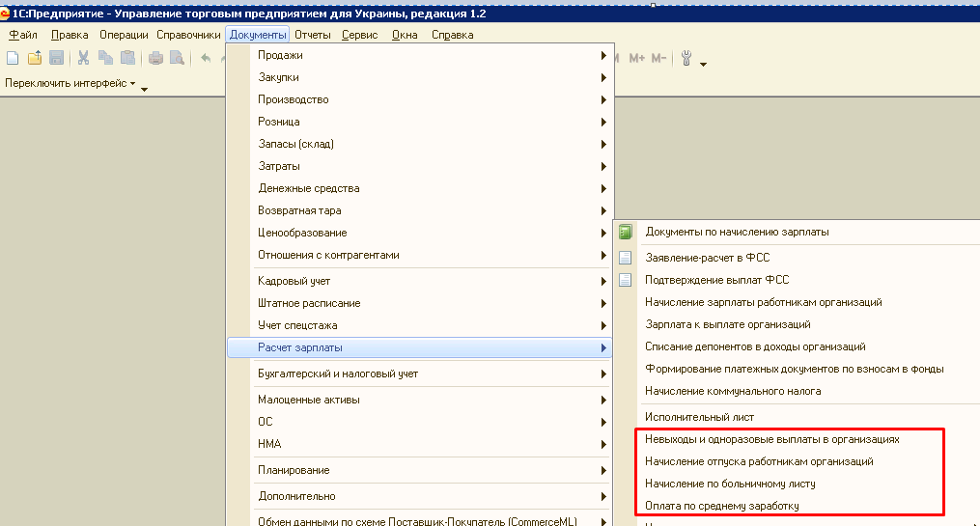Open the Переключить интерфейс dropdown
Viewport: 980px width, 526px height.
70,83
